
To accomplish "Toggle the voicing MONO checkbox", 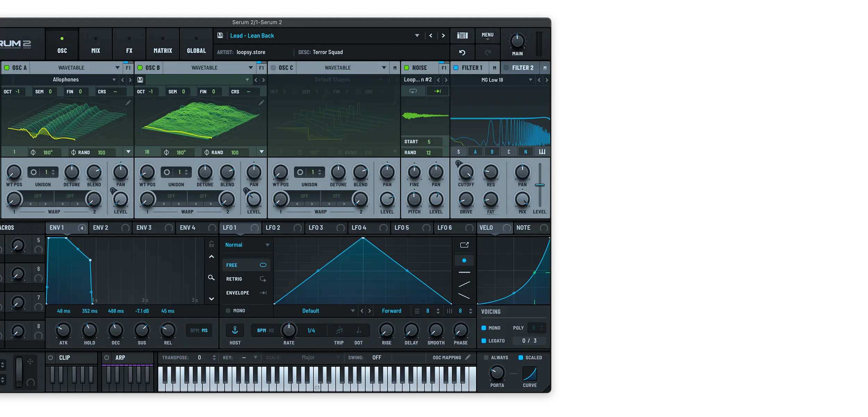I will coord(484,328).
